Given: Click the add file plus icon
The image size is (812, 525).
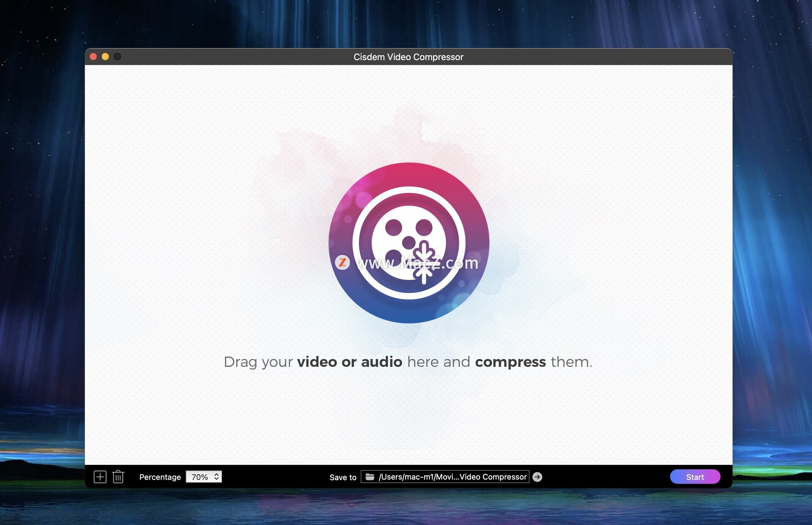Looking at the screenshot, I should pos(100,477).
